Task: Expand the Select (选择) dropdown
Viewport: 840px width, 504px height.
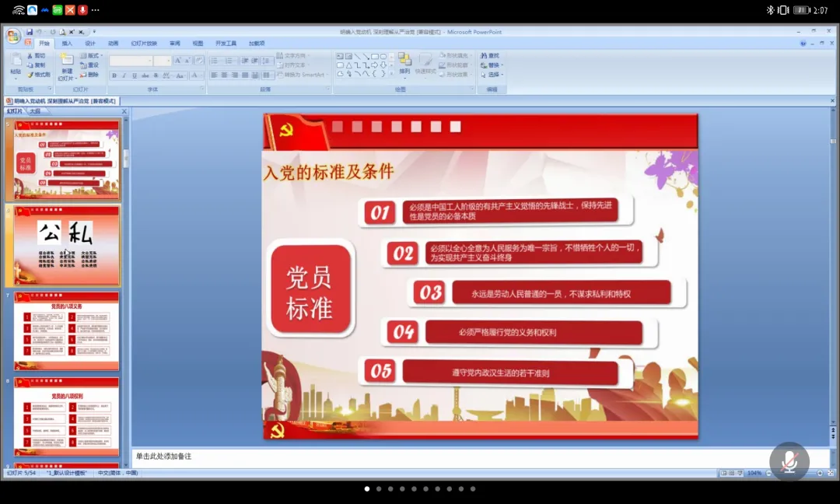Action: coord(493,75)
